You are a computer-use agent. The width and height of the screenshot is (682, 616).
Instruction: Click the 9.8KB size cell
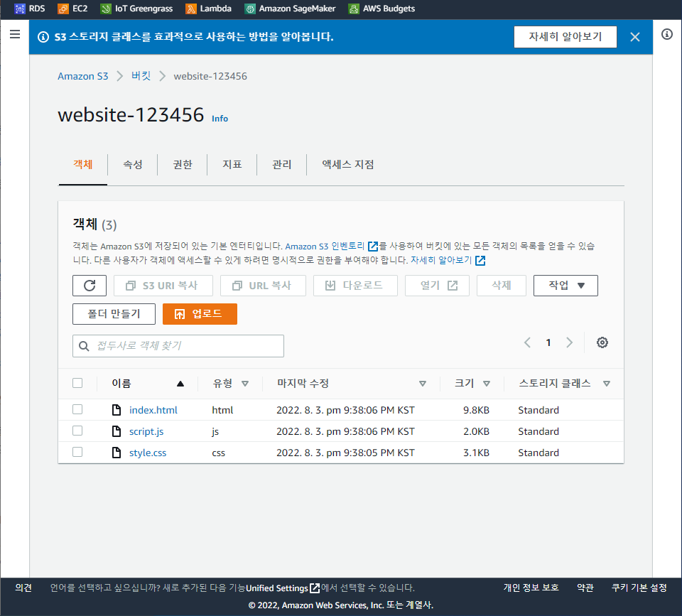click(476, 410)
